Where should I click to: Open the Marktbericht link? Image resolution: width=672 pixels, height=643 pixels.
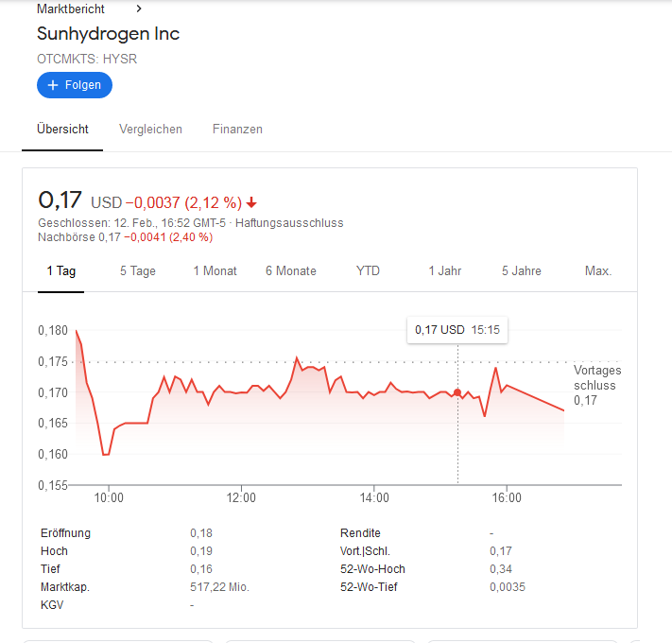click(x=71, y=9)
